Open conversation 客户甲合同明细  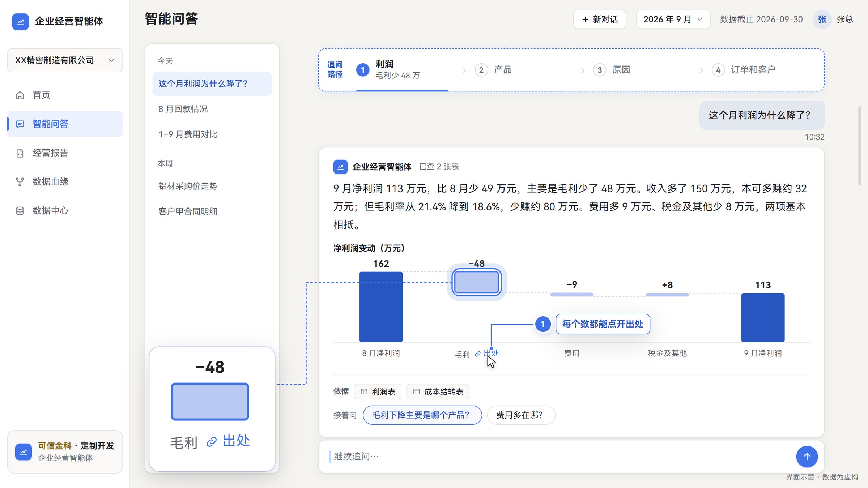[212, 211]
